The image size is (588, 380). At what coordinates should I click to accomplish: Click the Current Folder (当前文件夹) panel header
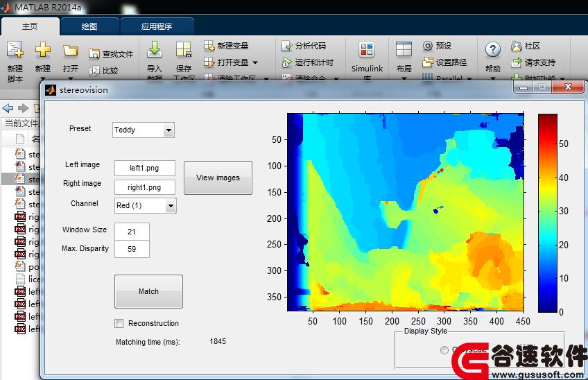(21, 123)
